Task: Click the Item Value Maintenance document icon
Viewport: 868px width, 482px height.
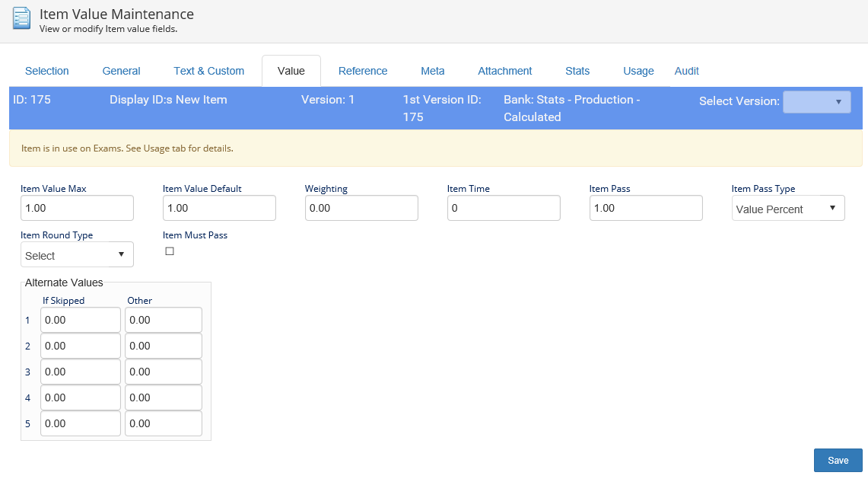Action: (x=22, y=18)
